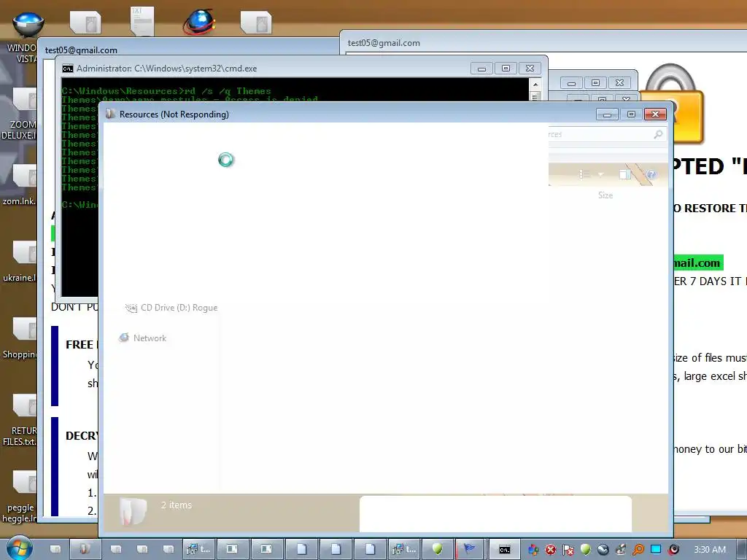Click the blue Help question mark icon
The width and height of the screenshot is (747, 560).
(x=651, y=174)
